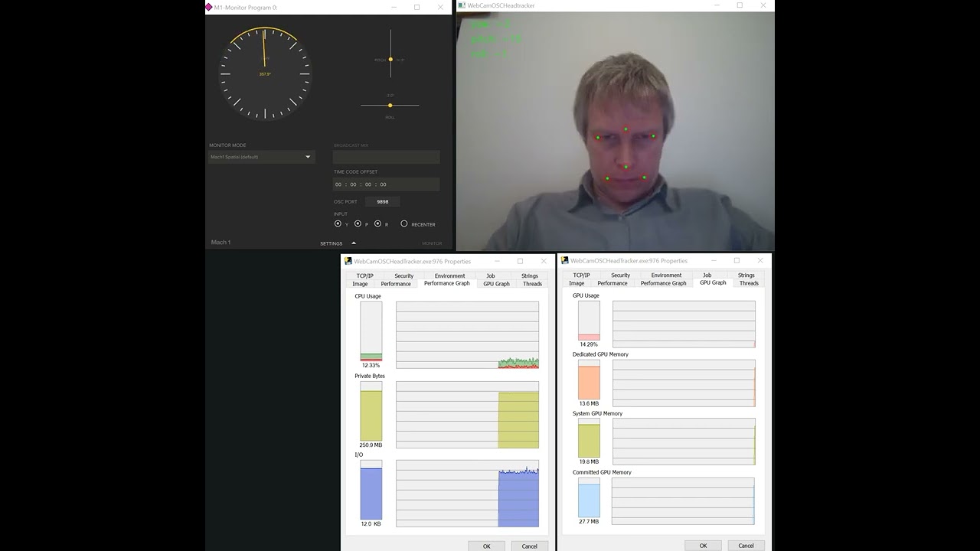Click the Pitch vertical slider handle
The height and width of the screenshot is (551, 980).
pyautogui.click(x=390, y=59)
